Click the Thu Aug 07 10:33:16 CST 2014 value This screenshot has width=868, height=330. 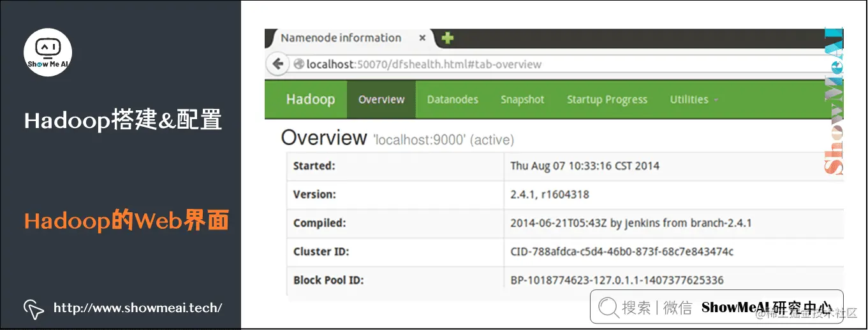coord(585,166)
